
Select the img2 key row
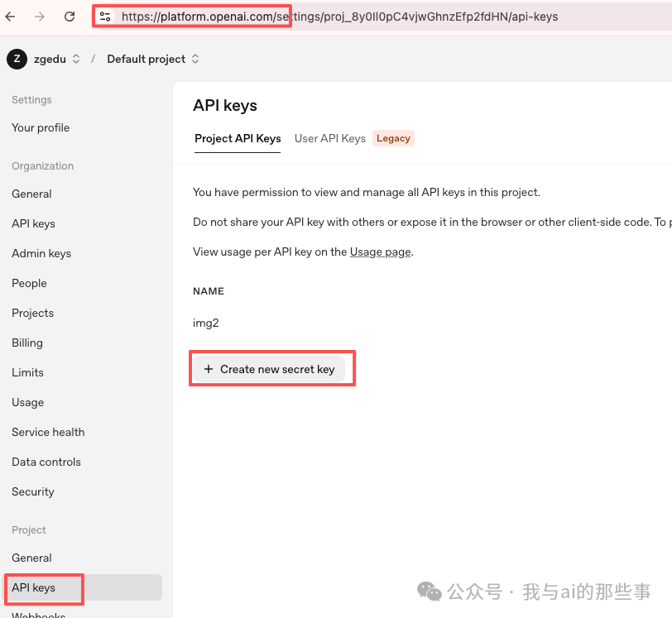(206, 323)
